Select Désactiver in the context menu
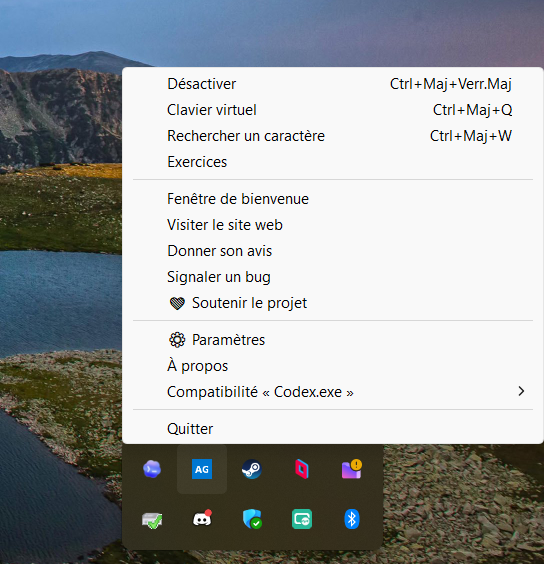Screen dimensions: 544x564 tap(333, 84)
